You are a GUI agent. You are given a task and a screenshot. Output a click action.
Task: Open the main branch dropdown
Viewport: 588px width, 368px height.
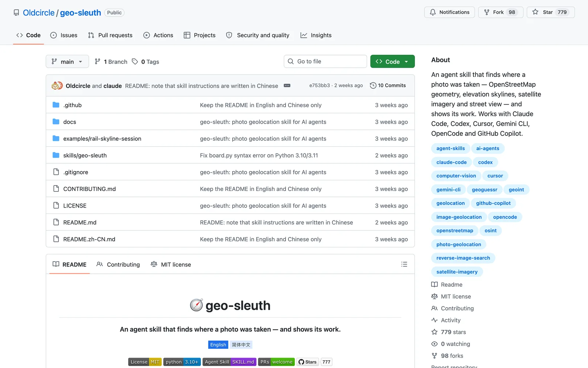[67, 61]
